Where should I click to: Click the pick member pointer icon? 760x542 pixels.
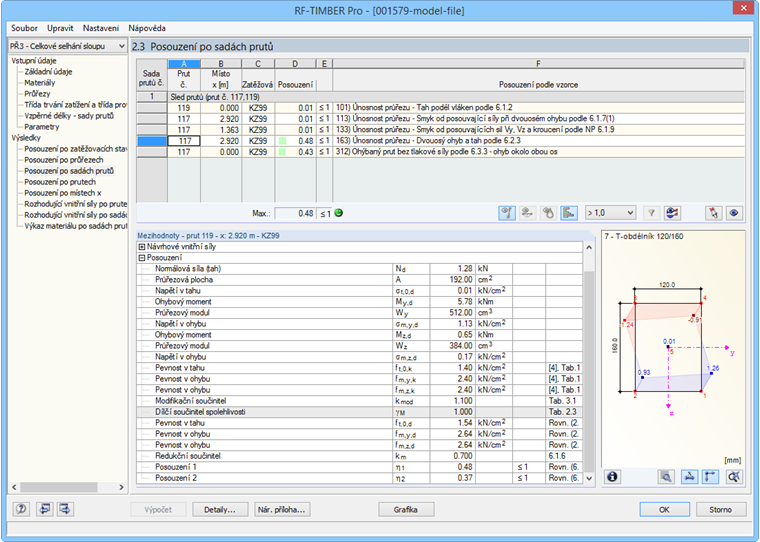(x=713, y=213)
